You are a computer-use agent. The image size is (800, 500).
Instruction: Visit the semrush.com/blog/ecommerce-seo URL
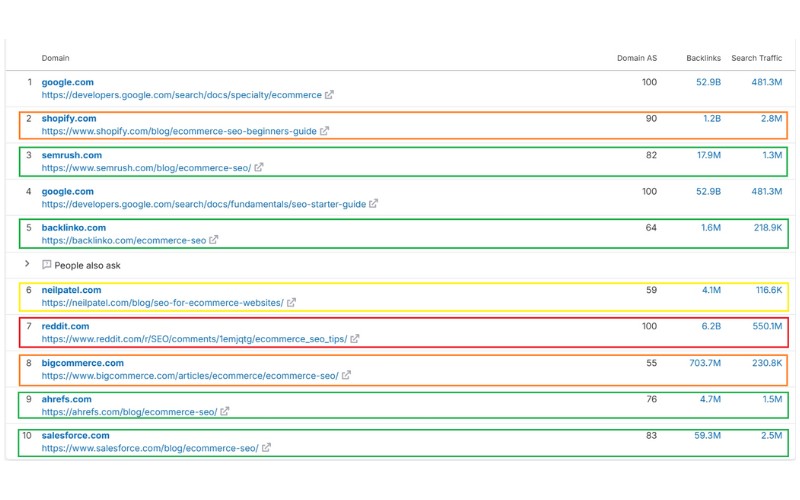click(146, 168)
